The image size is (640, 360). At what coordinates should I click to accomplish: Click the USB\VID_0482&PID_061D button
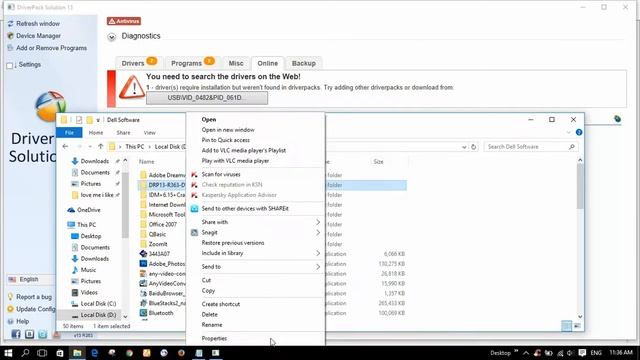point(207,98)
